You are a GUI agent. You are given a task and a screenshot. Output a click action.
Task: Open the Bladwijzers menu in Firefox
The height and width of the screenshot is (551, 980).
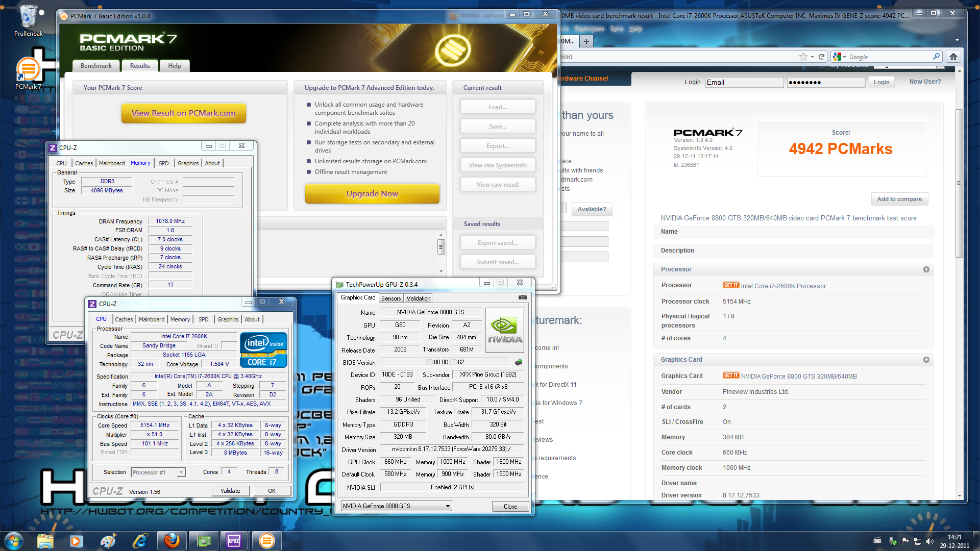pos(589,29)
